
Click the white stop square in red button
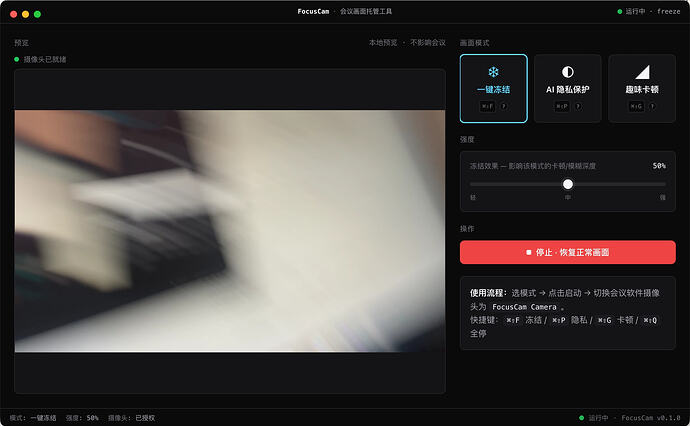coord(529,252)
